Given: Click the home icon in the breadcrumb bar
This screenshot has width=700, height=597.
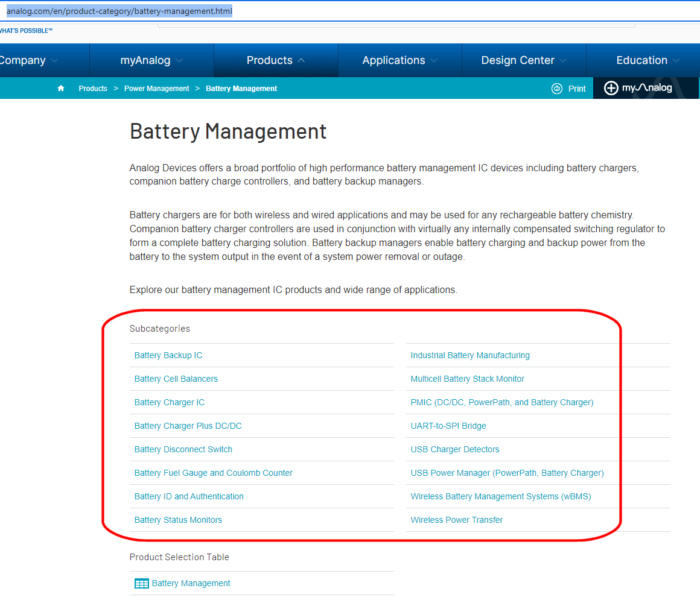Looking at the screenshot, I should pos(61,88).
